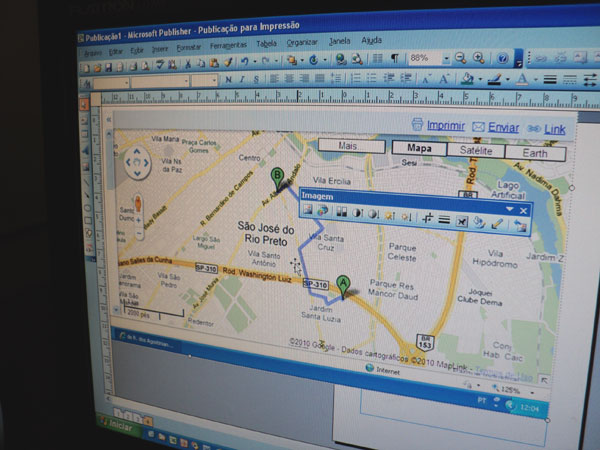Click More Brightness icon in Imagem toolbar
Screen dimensions: 600x450
(x=390, y=215)
